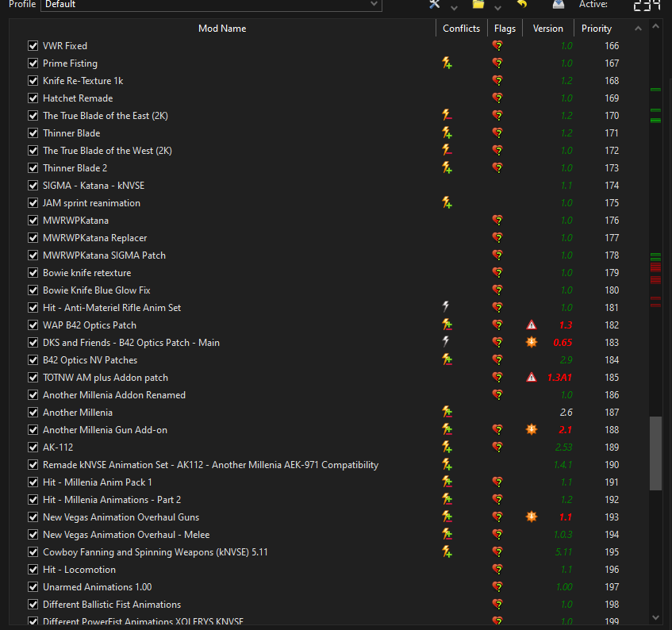Click priority value 187
Viewport: 672px width, 630px height.
[612, 413]
